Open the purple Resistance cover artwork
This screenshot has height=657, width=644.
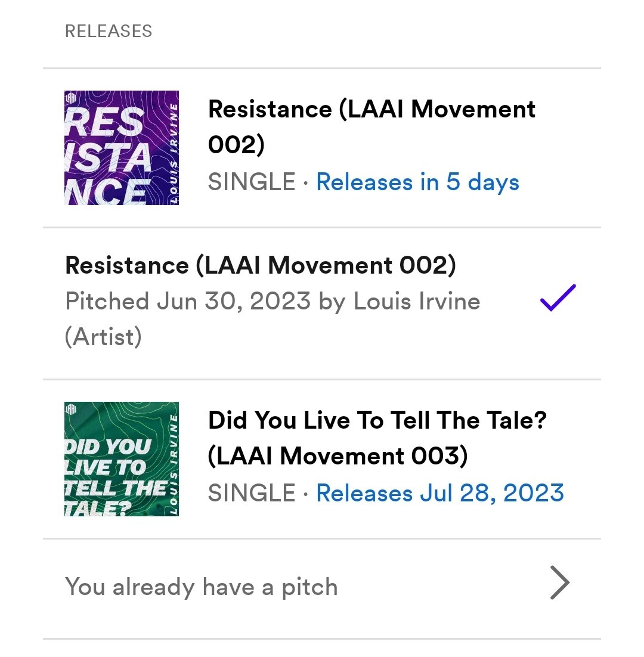click(x=122, y=147)
